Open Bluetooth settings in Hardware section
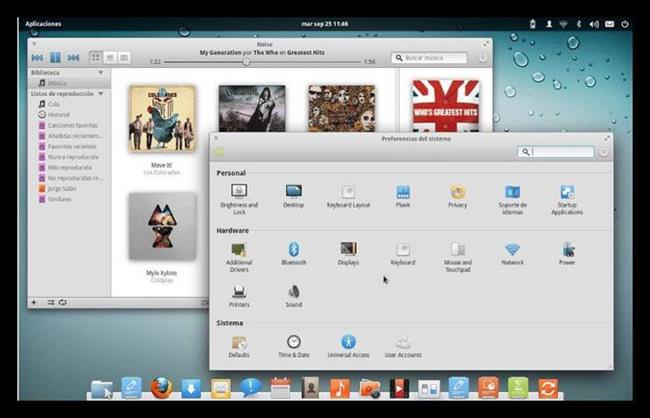This screenshot has height=418, width=650. point(293,253)
